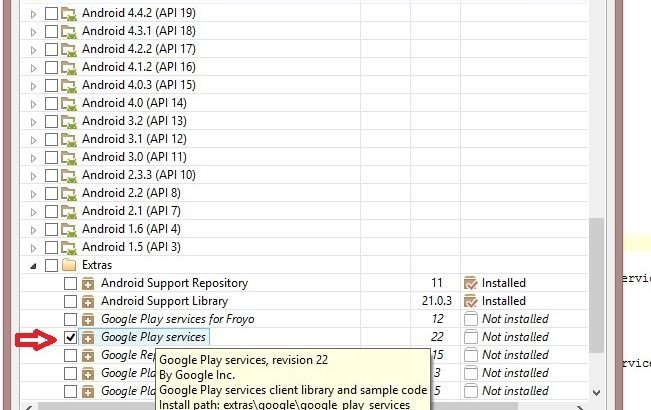This screenshot has width=651, height=410.
Task: Click the scroll down arrow of the list
Action: click(x=596, y=392)
